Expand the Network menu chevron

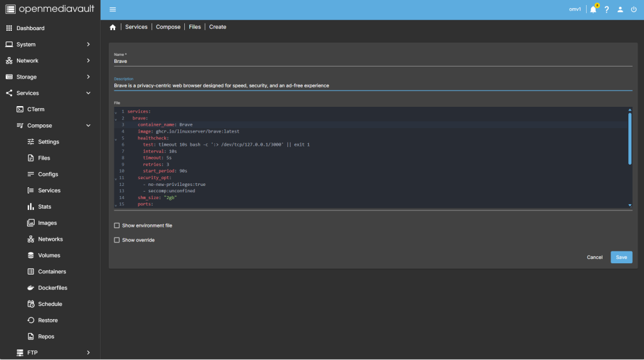(88, 61)
